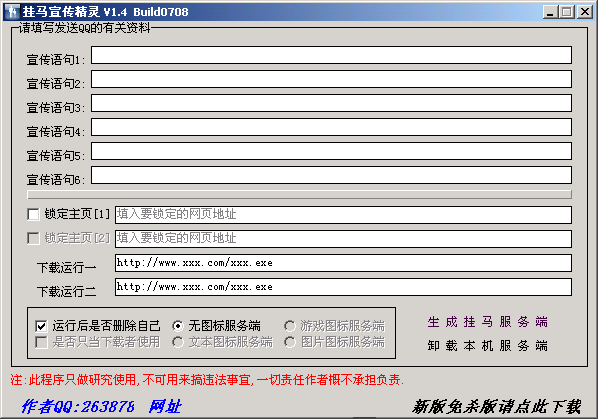
Task: Maximize the window
Action: tap(566, 12)
